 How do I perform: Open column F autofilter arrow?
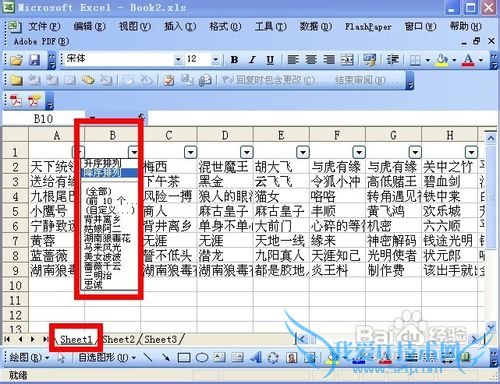(x=359, y=152)
